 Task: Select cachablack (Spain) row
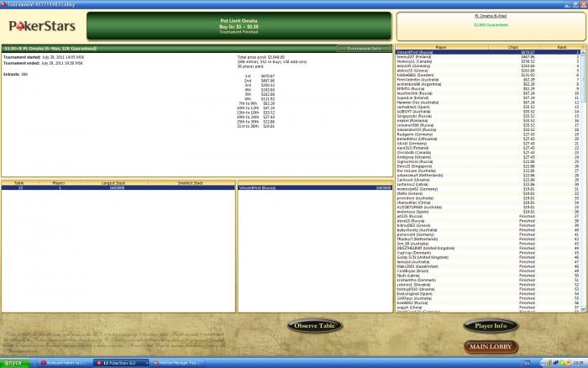click(488, 107)
